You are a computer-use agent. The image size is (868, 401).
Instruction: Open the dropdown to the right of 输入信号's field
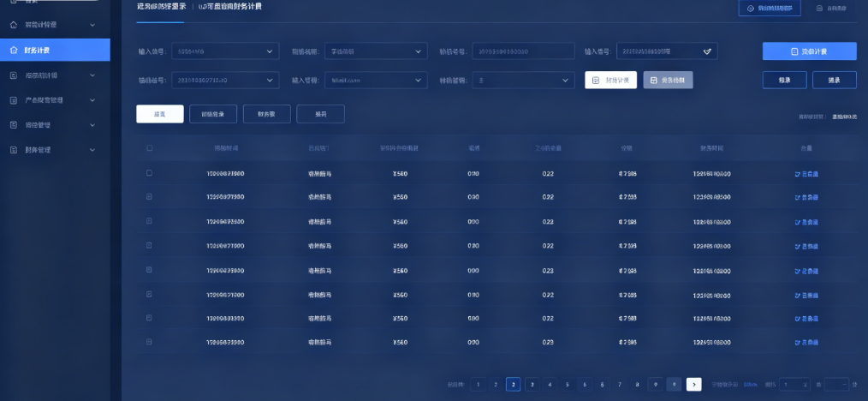(x=376, y=51)
